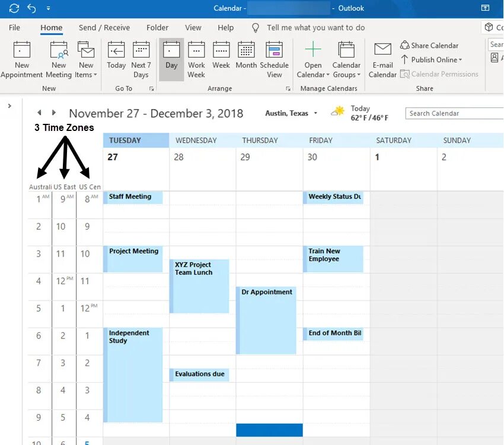The height and width of the screenshot is (445, 504).
Task: Select the FRIDAY column header
Action: (x=336, y=140)
